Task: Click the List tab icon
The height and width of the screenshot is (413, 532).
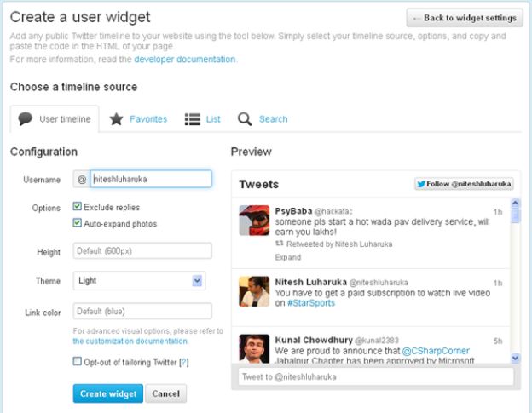Action: coord(192,119)
